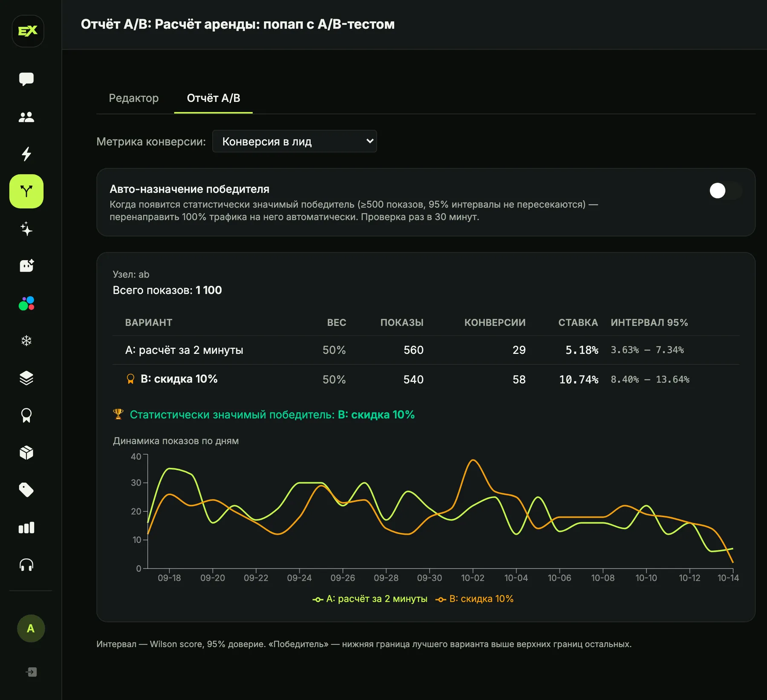
Task: Open the bot with sparkle icon
Action: point(26,266)
